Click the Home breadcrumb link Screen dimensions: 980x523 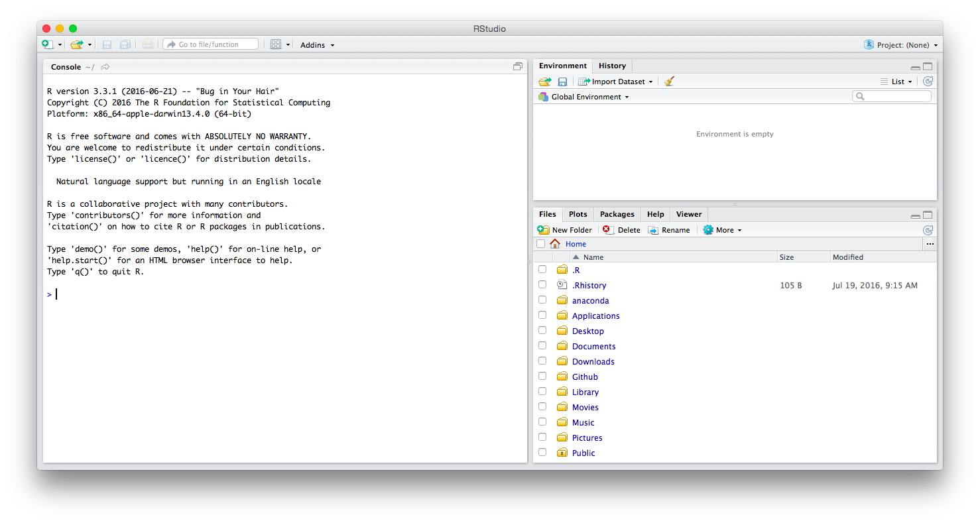[x=576, y=244]
